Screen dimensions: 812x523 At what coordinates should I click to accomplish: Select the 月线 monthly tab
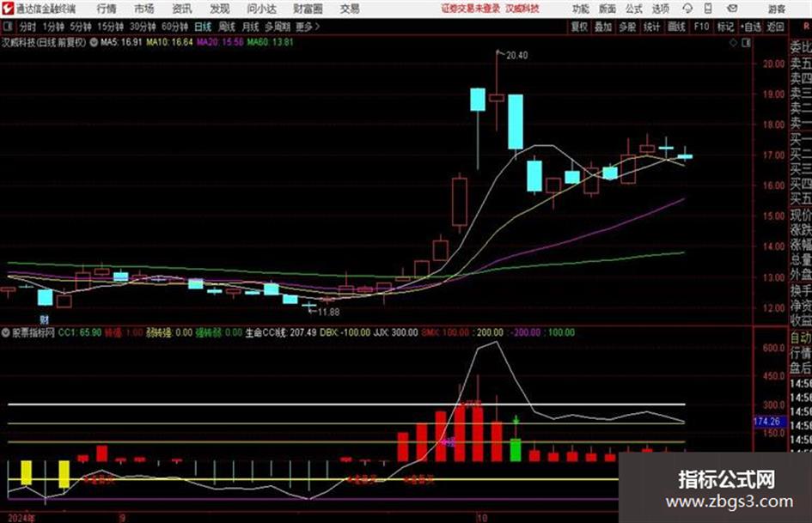pos(251,27)
